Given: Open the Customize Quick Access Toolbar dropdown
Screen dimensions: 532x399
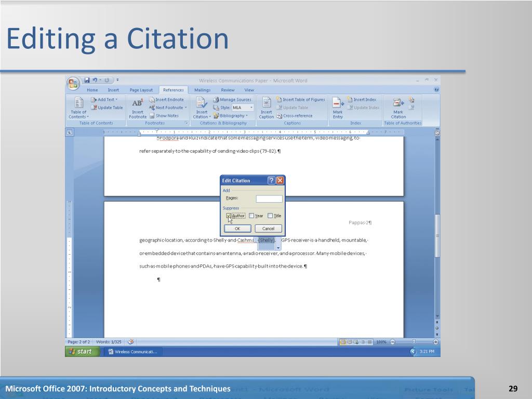Looking at the screenshot, I should point(117,80).
